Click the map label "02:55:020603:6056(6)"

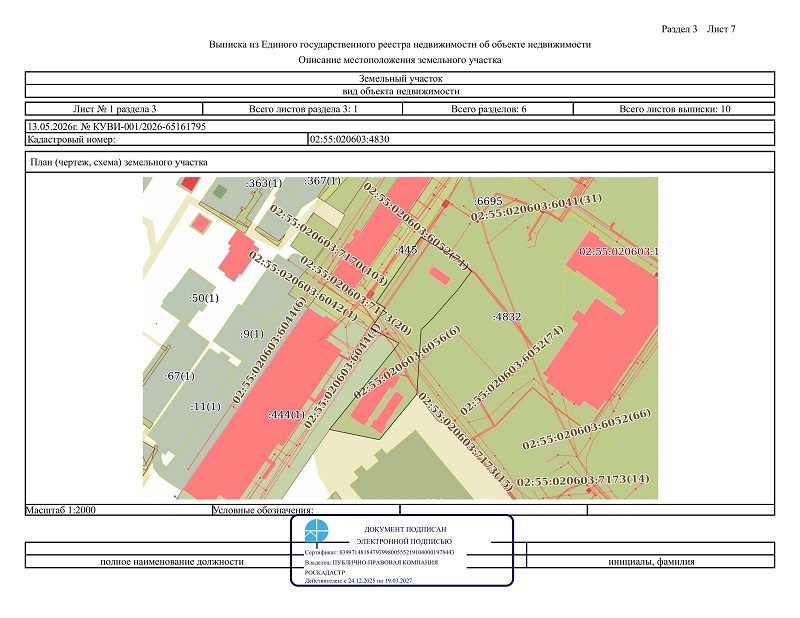point(407,362)
